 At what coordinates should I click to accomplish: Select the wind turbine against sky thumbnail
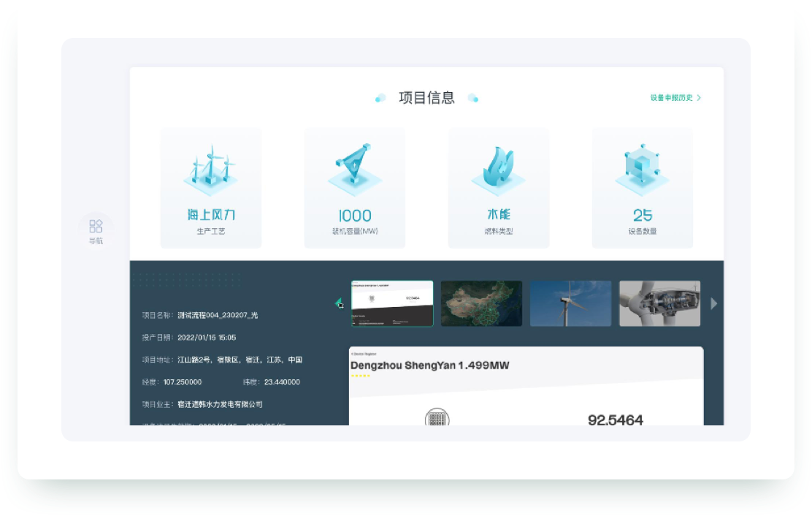click(x=570, y=303)
